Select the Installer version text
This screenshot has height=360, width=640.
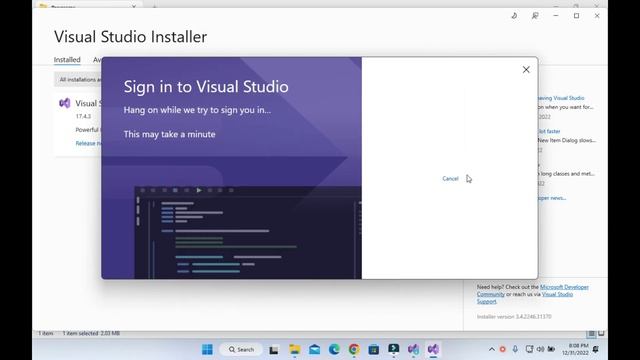tap(514, 316)
